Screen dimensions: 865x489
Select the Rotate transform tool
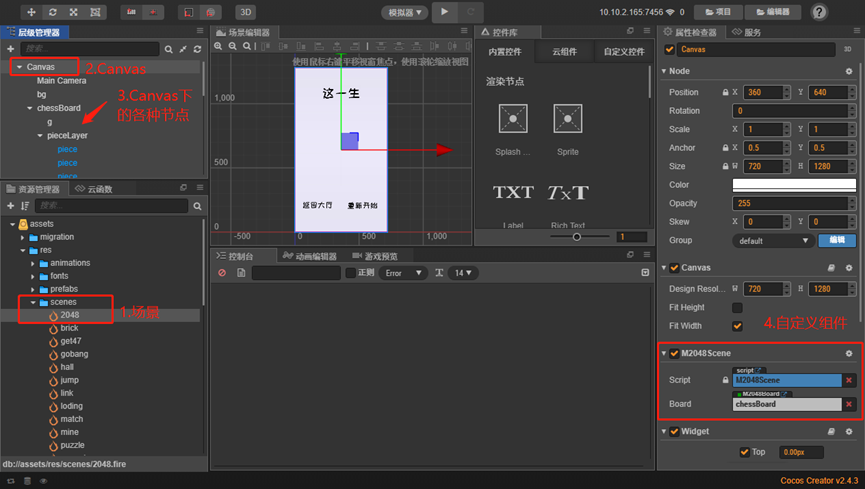(52, 12)
